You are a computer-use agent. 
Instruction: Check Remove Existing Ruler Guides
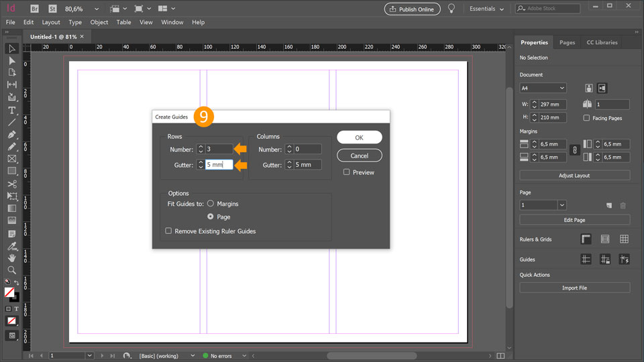(x=168, y=231)
